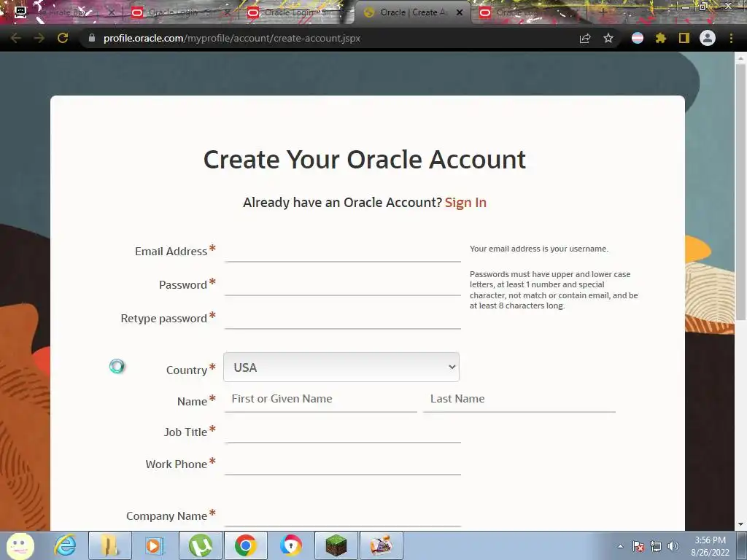Bookmark this page with the star icon
The height and width of the screenshot is (560, 747).
coord(608,38)
